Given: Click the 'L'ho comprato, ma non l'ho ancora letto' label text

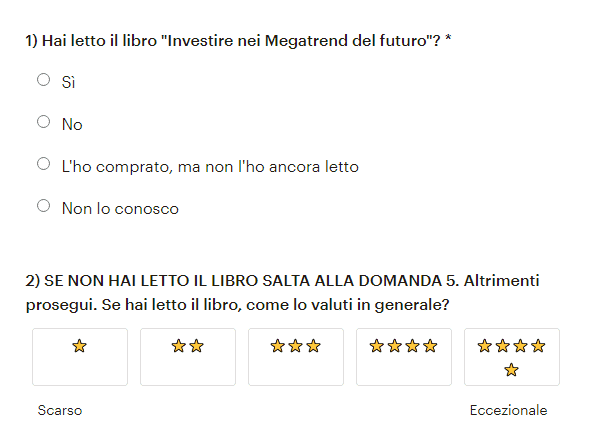Looking at the screenshot, I should point(210,167).
